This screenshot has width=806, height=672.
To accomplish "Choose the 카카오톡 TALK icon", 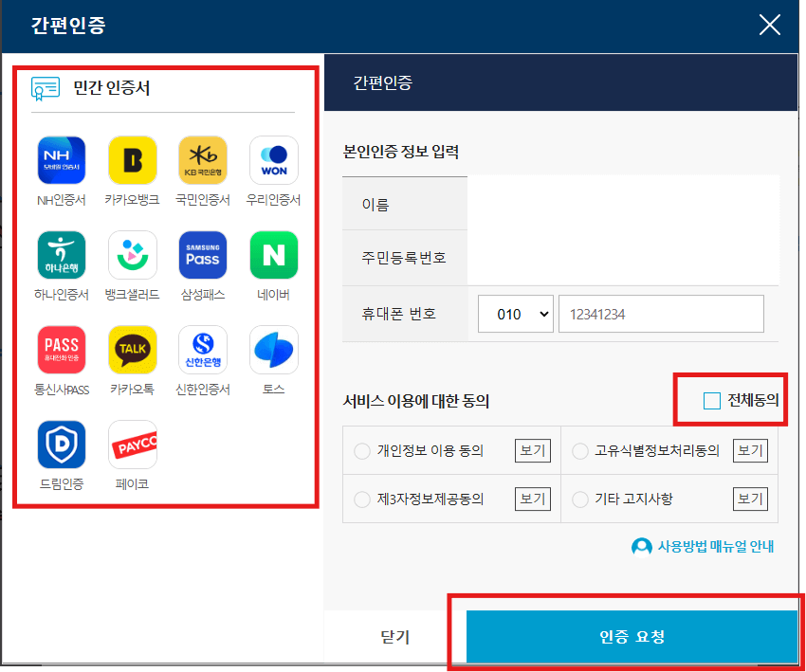I will coord(132,350).
